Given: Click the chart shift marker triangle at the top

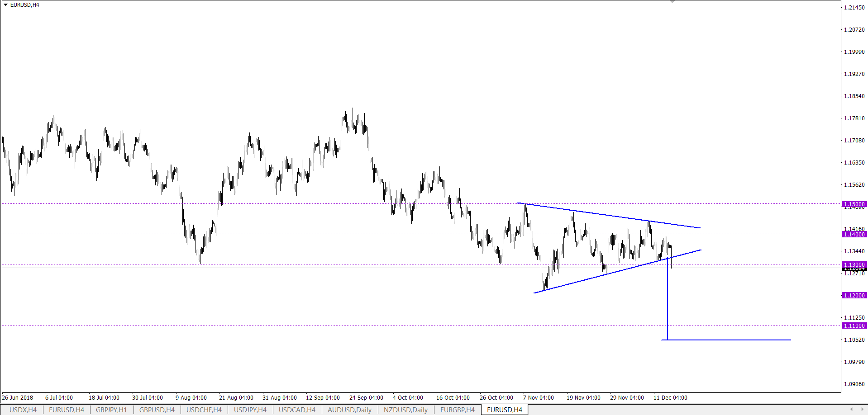Looking at the screenshot, I should [672, 2].
